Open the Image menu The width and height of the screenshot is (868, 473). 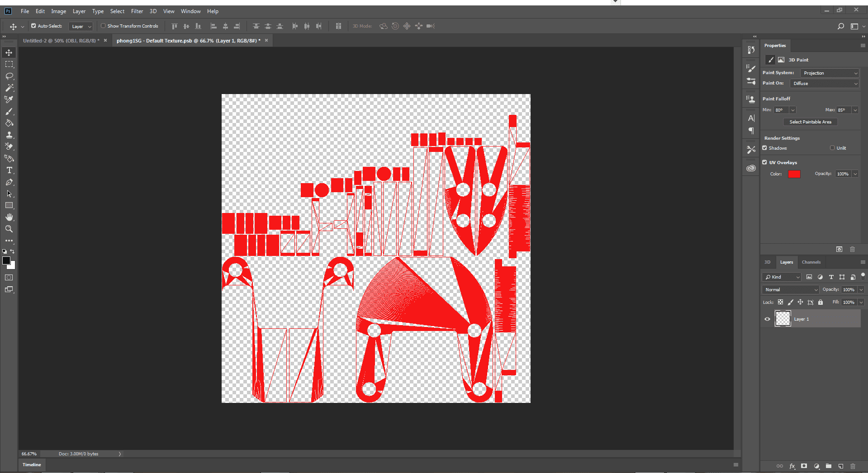[58, 11]
